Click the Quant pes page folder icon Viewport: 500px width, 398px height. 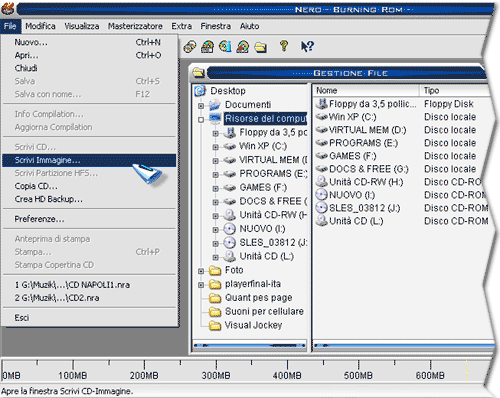click(x=215, y=298)
